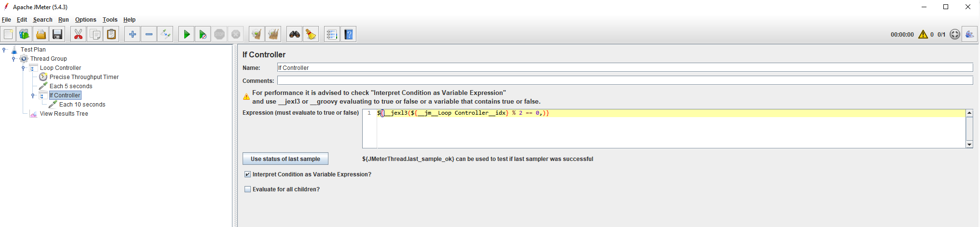Screen dimensions: 980x227
Task: Click the 0/1 active threads counter
Action: pyautogui.click(x=941, y=35)
